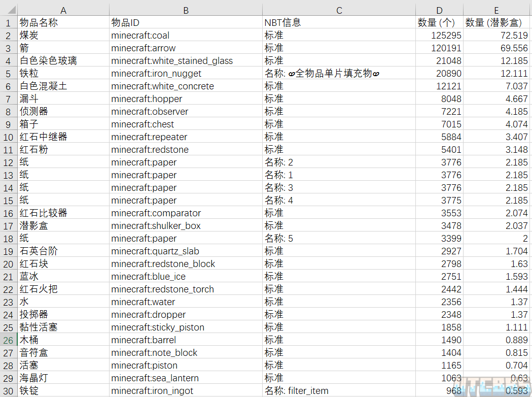Viewport: 532px width, 397px height.
Task: Click the cell 'minecraft:barrel'
Action: click(186, 340)
